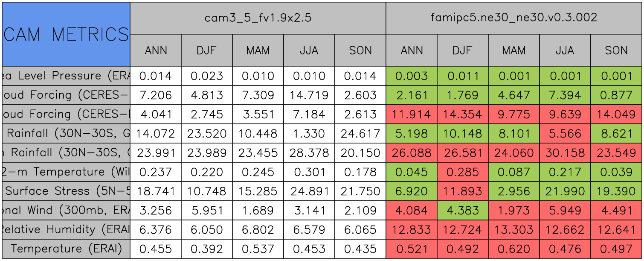The image size is (644, 261).
Task: Select the cam3_5_fv1.9x2.5 group header
Action: coord(258,18)
